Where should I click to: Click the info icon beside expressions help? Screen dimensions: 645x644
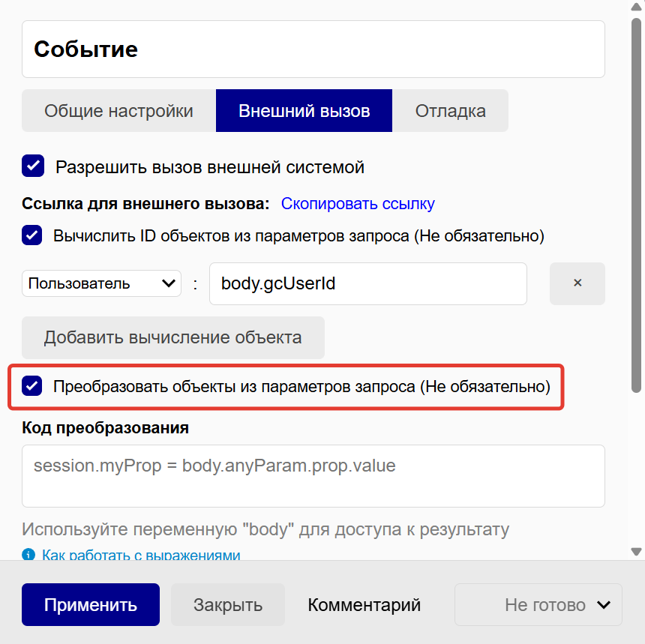[28, 555]
